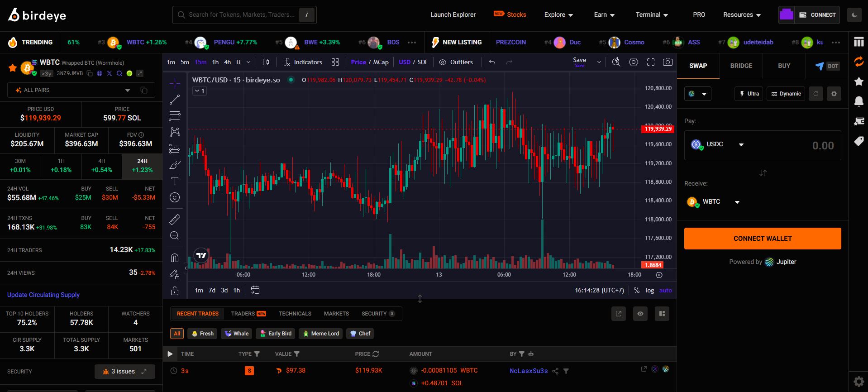This screenshot has width=868, height=392.
Task: Click the CONNECT WALLET button
Action: click(x=763, y=239)
